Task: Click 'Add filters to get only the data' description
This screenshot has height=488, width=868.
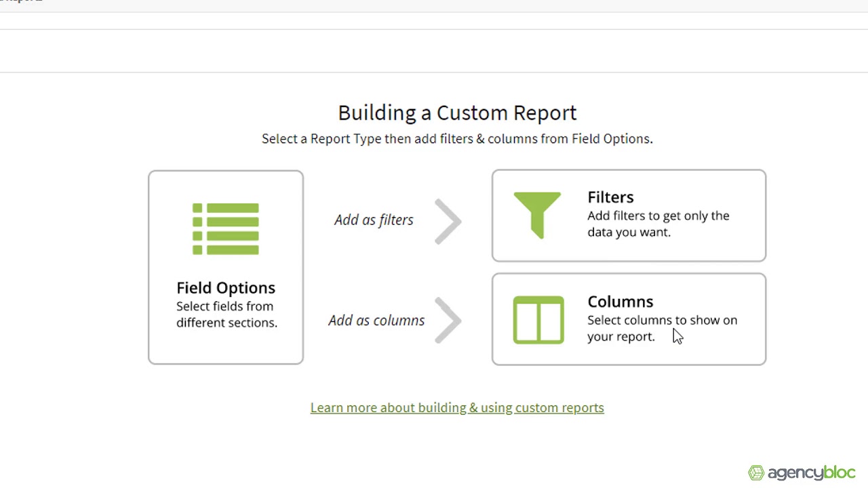Action: tap(658, 224)
